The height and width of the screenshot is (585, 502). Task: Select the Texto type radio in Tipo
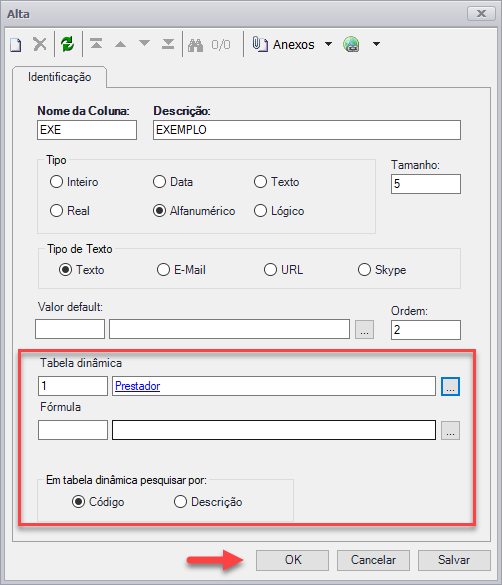pos(260,182)
